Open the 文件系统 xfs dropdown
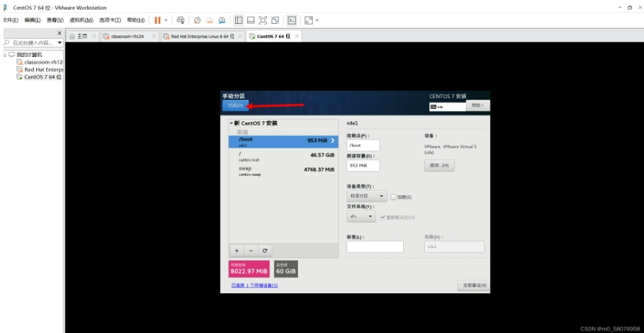The image size is (644, 333). click(361, 216)
